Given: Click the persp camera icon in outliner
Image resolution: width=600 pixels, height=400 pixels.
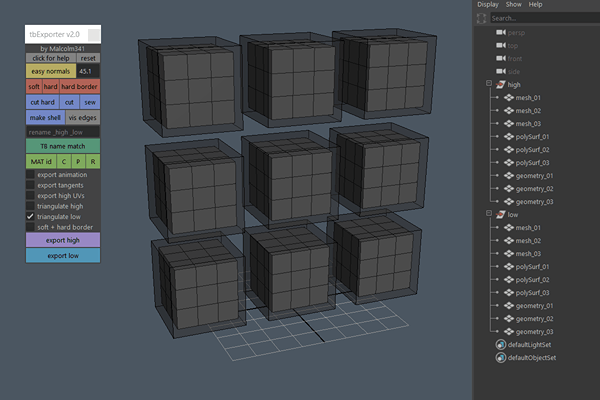Looking at the screenshot, I should click(x=501, y=33).
